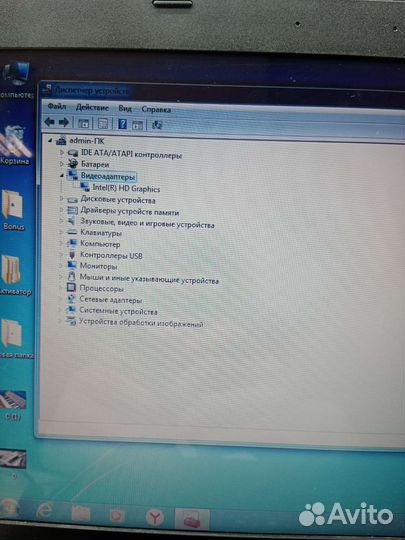Click the scan for hardware changes icon

point(157,125)
